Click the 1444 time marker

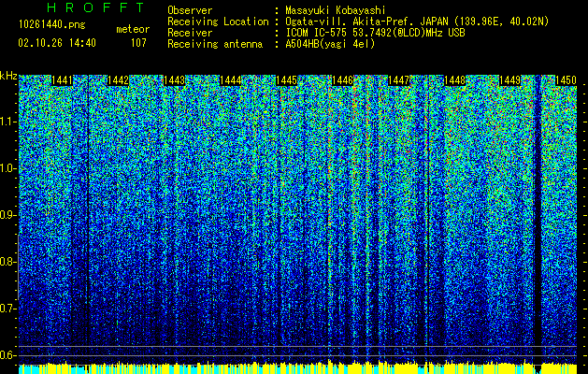tap(230, 80)
